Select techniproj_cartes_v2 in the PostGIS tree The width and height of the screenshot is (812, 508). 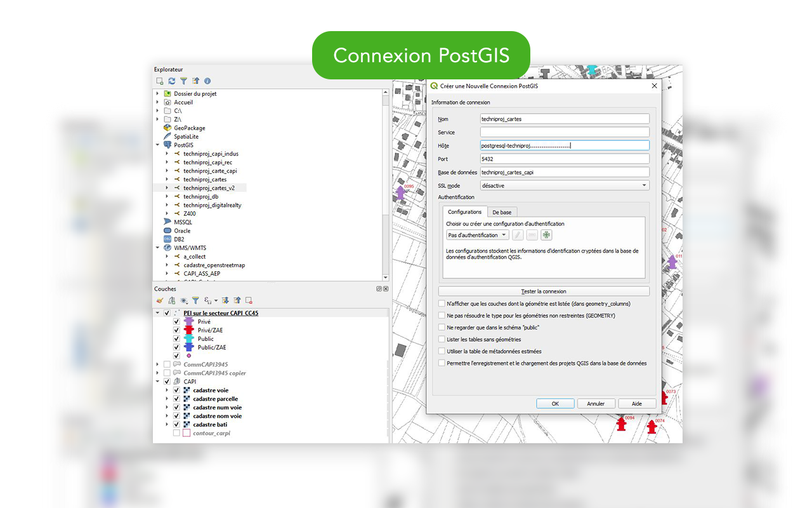click(209, 188)
